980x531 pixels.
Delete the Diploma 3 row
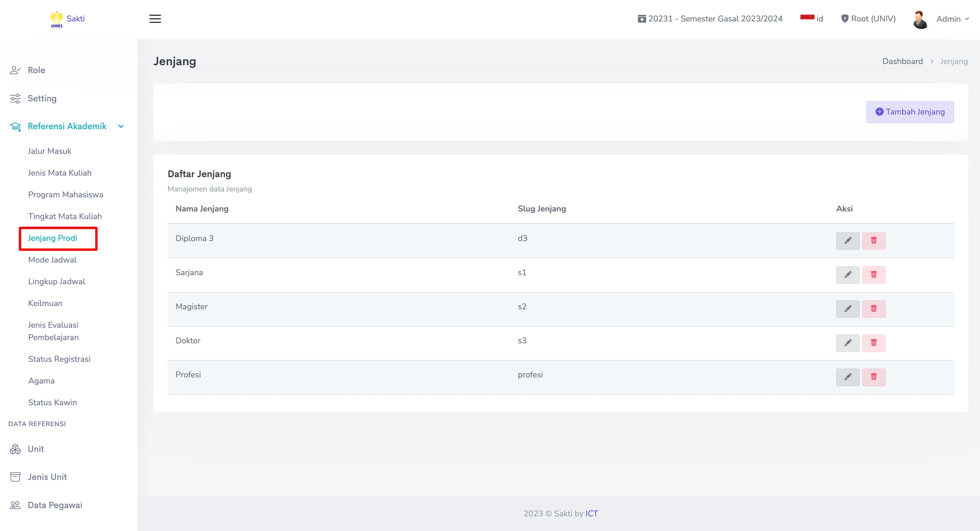[873, 241]
